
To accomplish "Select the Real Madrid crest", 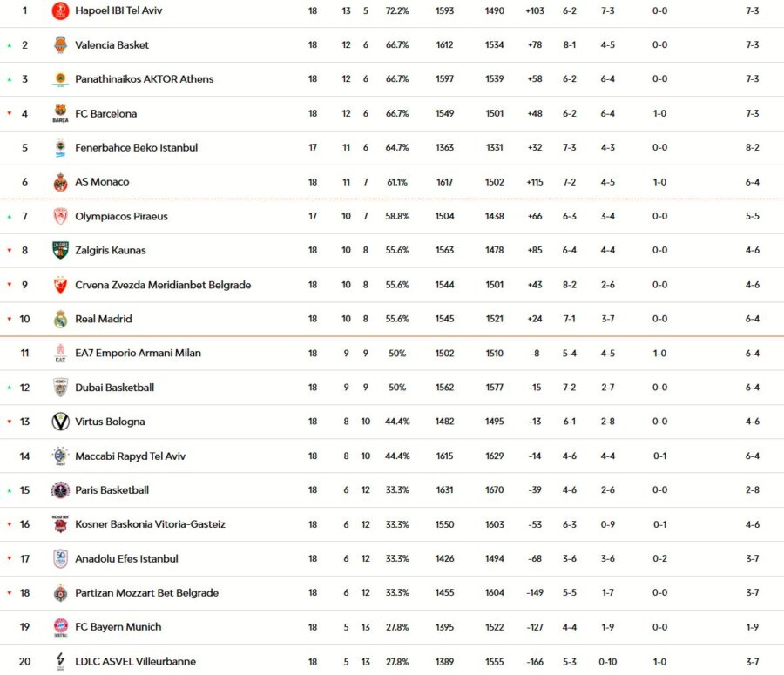I will coord(59,319).
